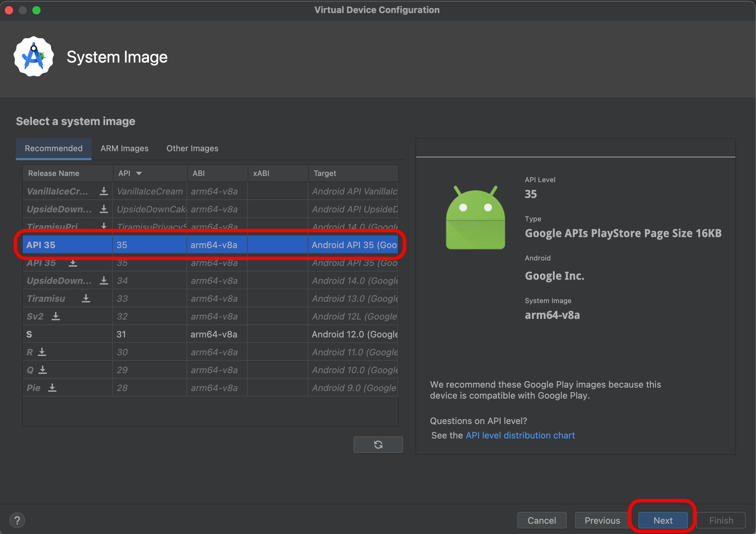Cancel the virtual device configuration
This screenshot has width=756, height=534.
(542, 520)
